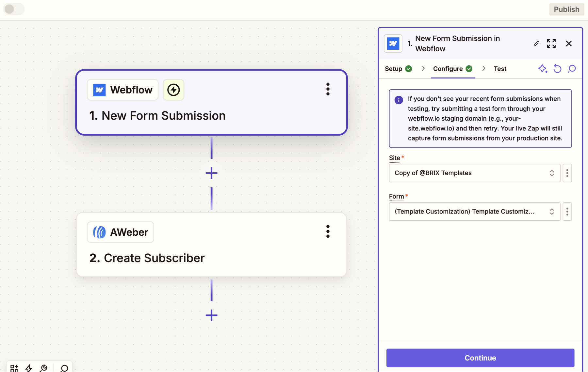Screen dimensions: 588x372
Task: Click the info icon in the notice box
Action: (399, 100)
